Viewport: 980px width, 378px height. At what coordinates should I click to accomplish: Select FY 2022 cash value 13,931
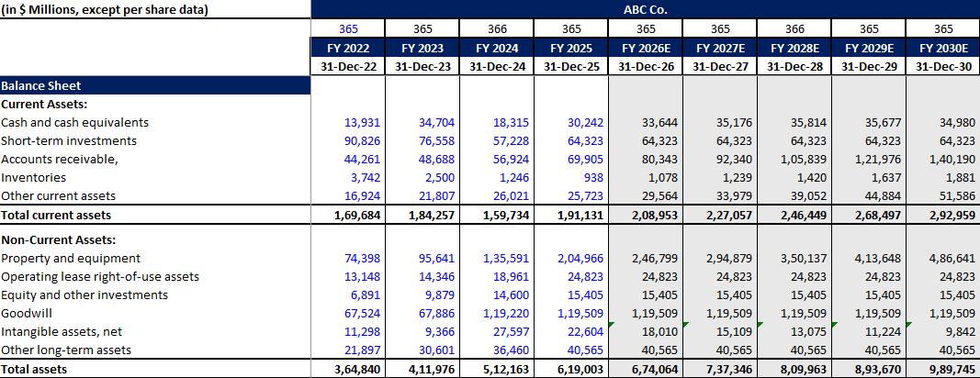tap(363, 122)
